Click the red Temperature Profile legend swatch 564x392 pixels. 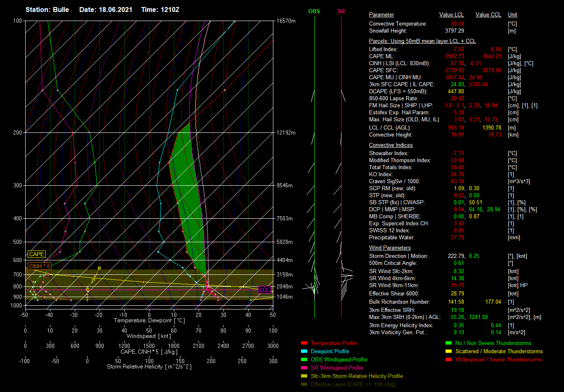click(304, 343)
